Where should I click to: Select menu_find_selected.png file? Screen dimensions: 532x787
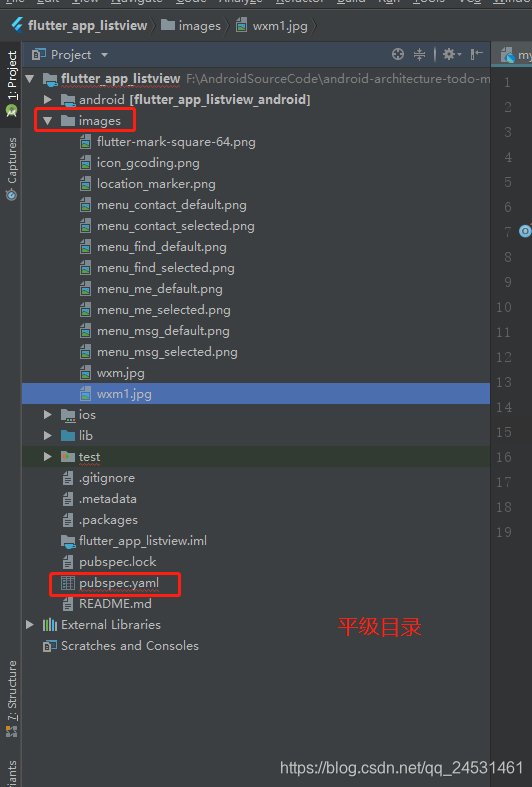(166, 268)
